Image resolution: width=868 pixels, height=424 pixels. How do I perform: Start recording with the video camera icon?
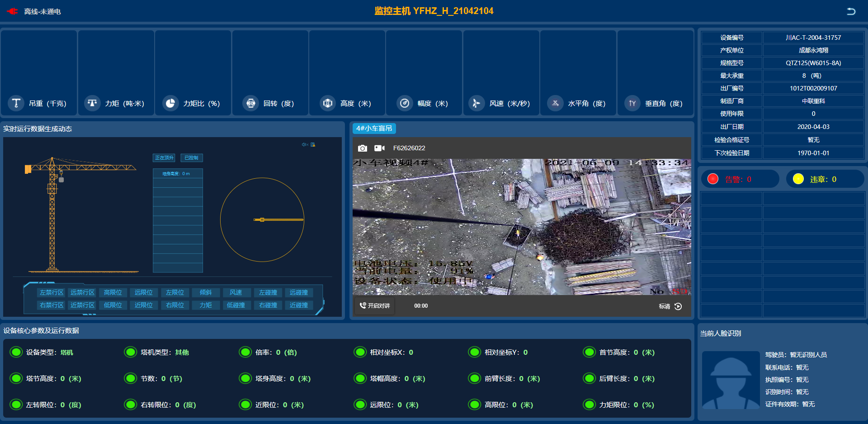pos(379,148)
